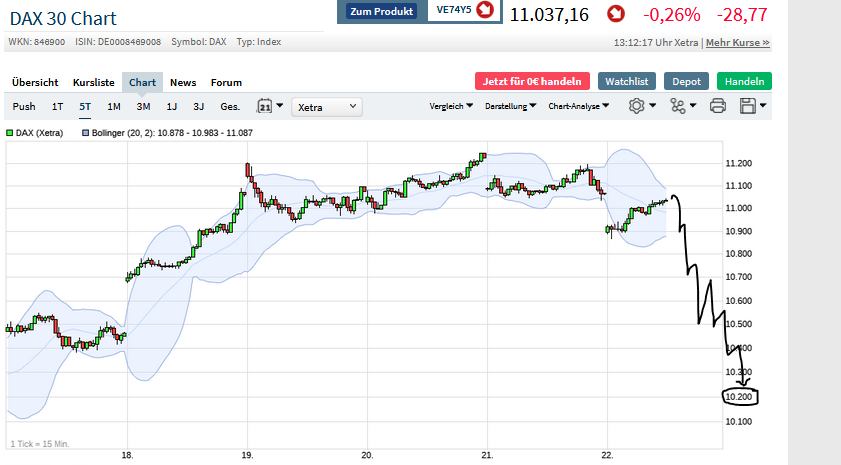Open the News tab
This screenshot has height=465, width=841.
coord(183,82)
